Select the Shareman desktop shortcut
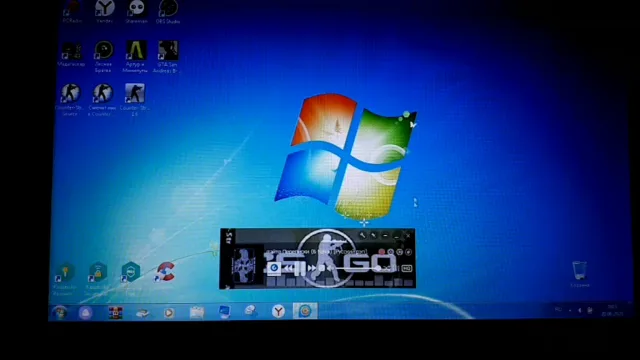The height and width of the screenshot is (360, 640). (x=136, y=11)
